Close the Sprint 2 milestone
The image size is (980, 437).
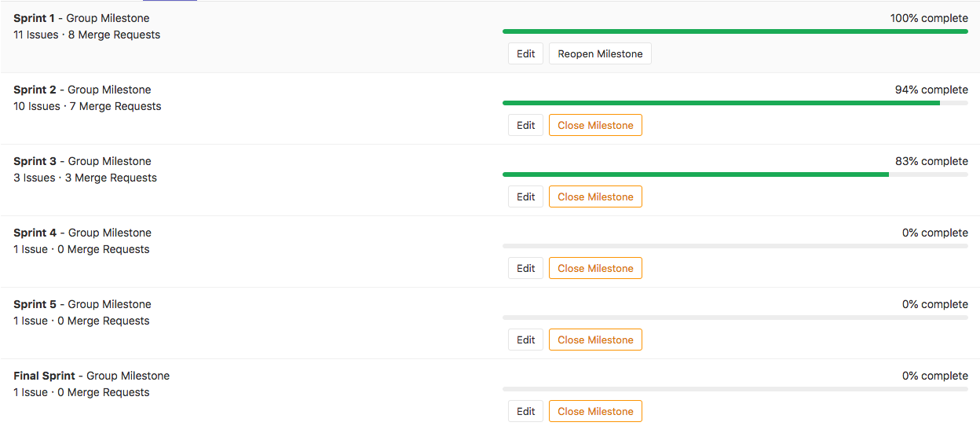595,126
